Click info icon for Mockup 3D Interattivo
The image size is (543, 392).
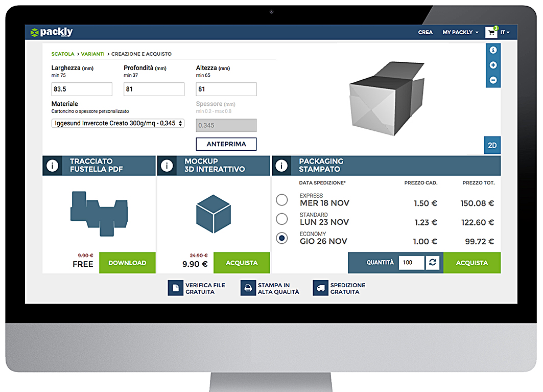(x=167, y=166)
